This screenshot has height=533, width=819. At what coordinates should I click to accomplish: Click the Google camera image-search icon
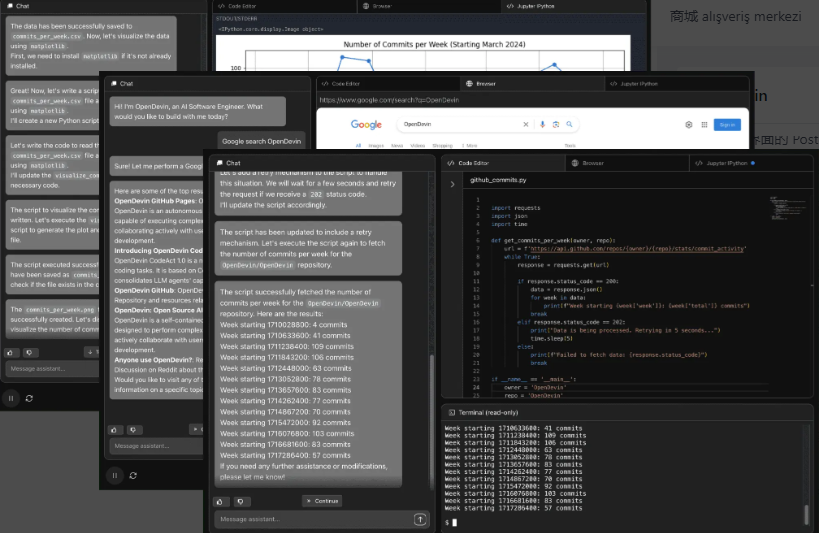[556, 124]
